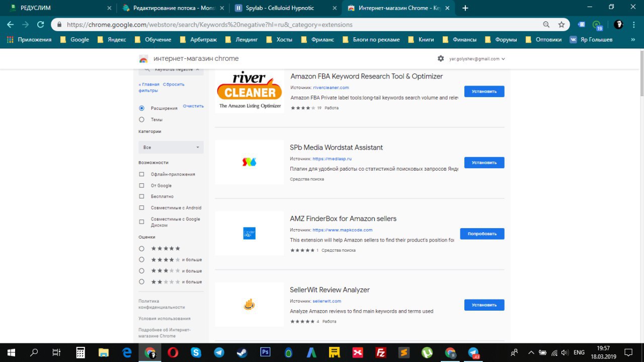Viewport: 644px width, 362px height.
Task: Open the Книги bookmarks folder
Action: 421,39
